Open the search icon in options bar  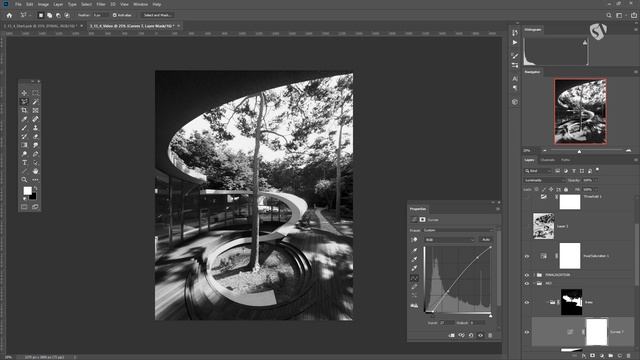click(x=609, y=15)
